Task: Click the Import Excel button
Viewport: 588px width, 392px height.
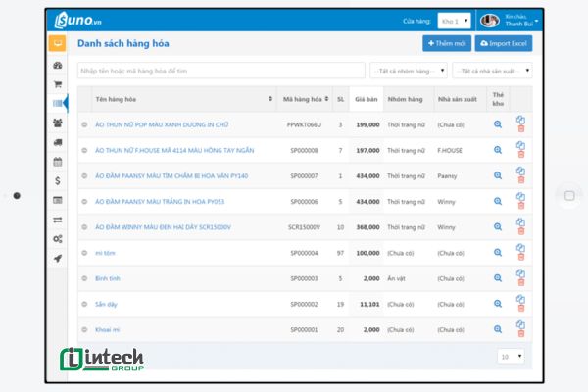Action: coord(504,43)
